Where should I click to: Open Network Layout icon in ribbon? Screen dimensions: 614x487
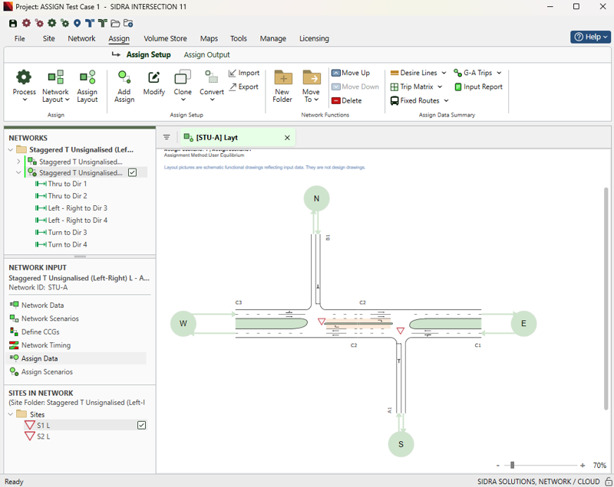(56, 77)
